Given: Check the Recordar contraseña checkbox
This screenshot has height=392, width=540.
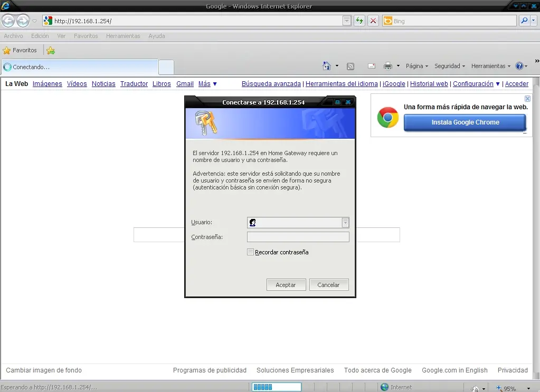Looking at the screenshot, I should tap(250, 252).
